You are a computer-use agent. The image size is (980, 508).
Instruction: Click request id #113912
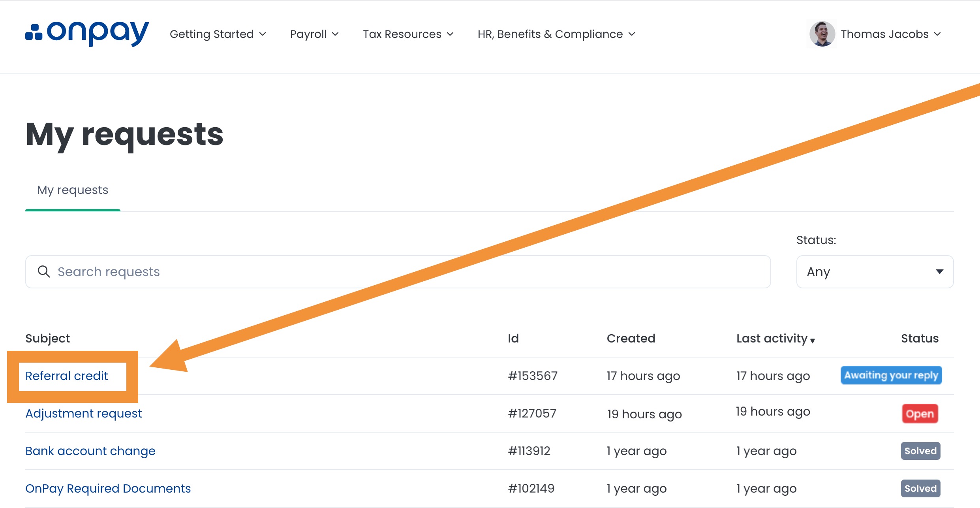(529, 451)
